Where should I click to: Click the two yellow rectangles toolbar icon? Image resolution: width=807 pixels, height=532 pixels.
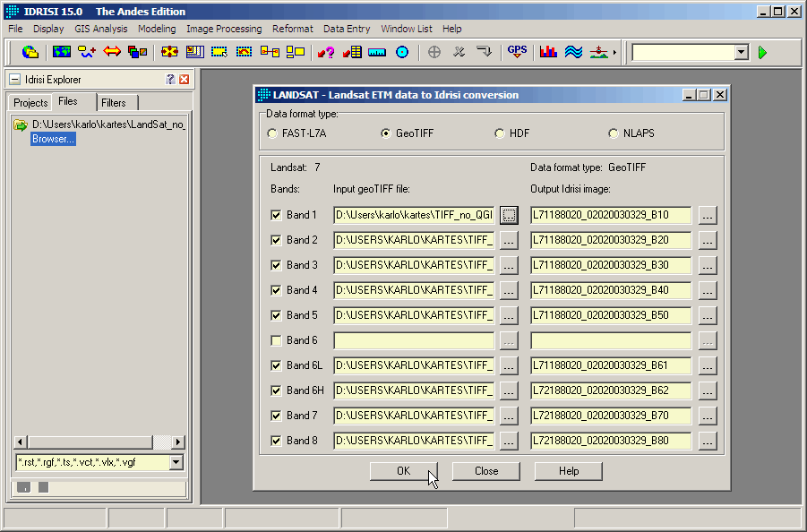tap(296, 52)
